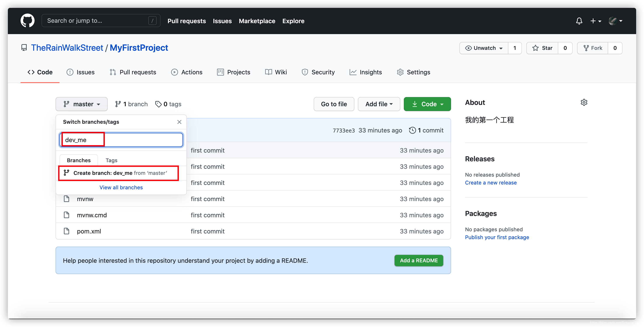Switch to the repository Pull requests tab
Image resolution: width=644 pixels, height=327 pixels.
pyautogui.click(x=133, y=72)
